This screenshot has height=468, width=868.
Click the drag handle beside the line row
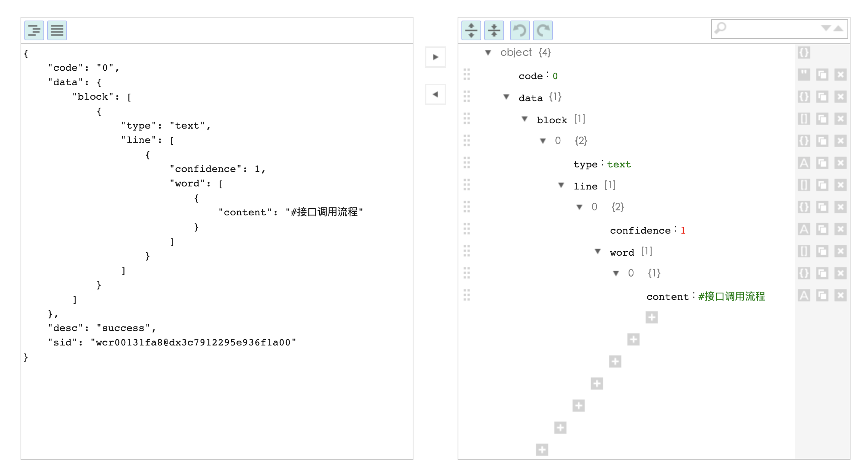tap(467, 185)
